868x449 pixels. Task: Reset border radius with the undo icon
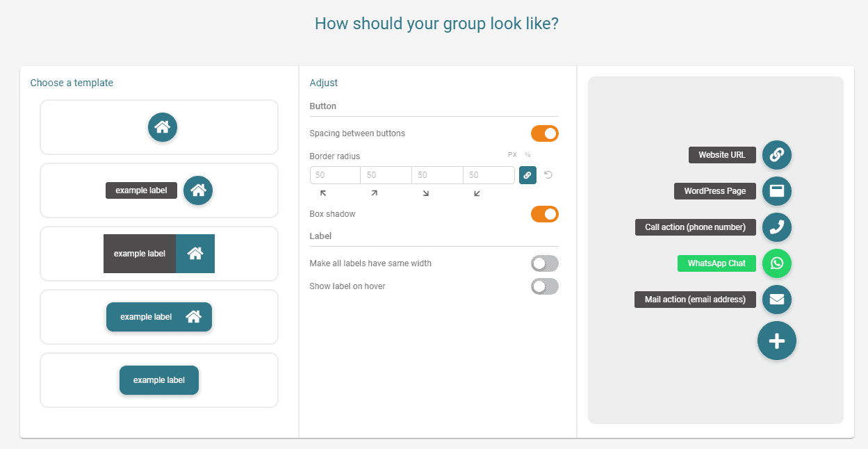pos(548,175)
